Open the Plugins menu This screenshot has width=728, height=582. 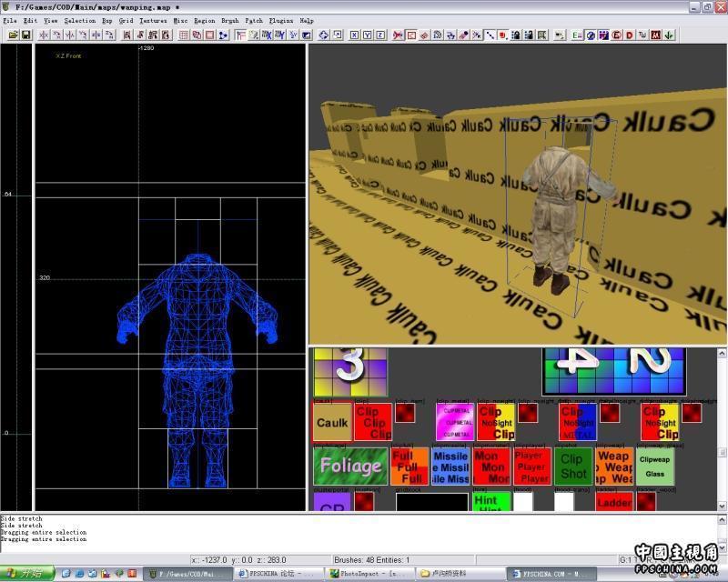[281, 20]
